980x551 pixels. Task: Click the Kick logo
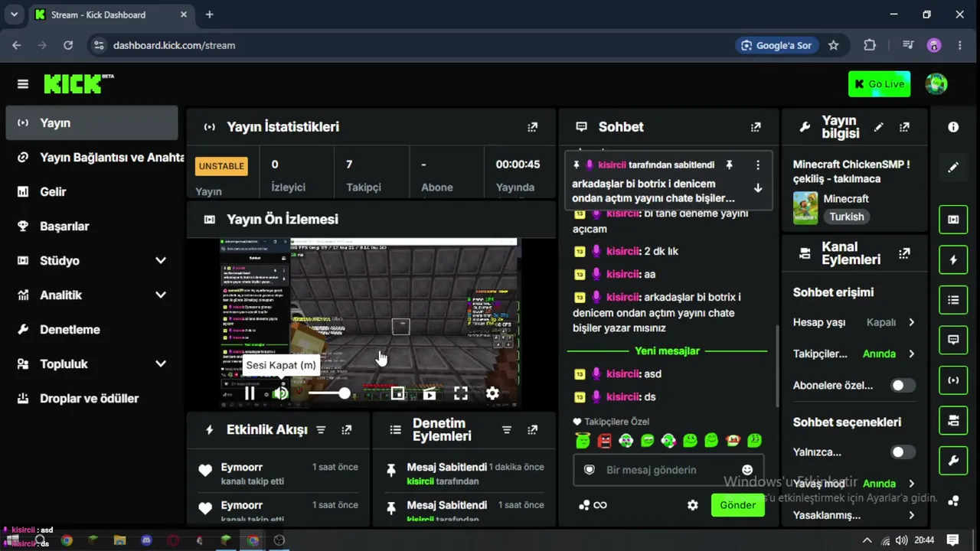78,83
